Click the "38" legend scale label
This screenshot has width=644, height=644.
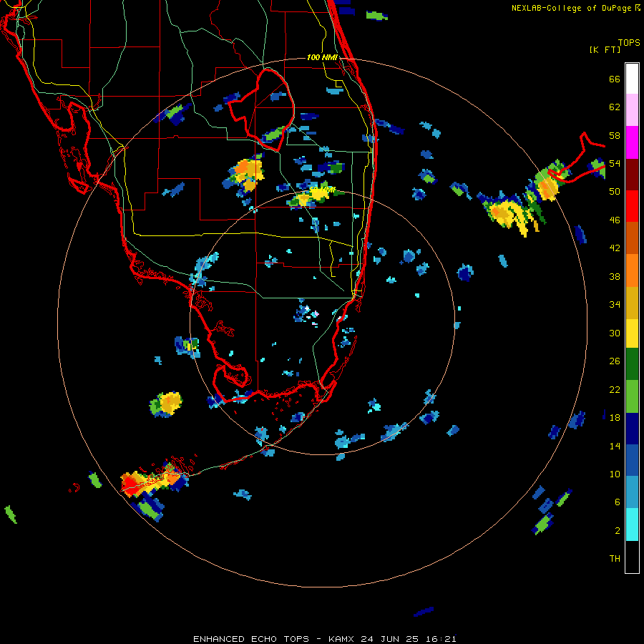(615, 276)
